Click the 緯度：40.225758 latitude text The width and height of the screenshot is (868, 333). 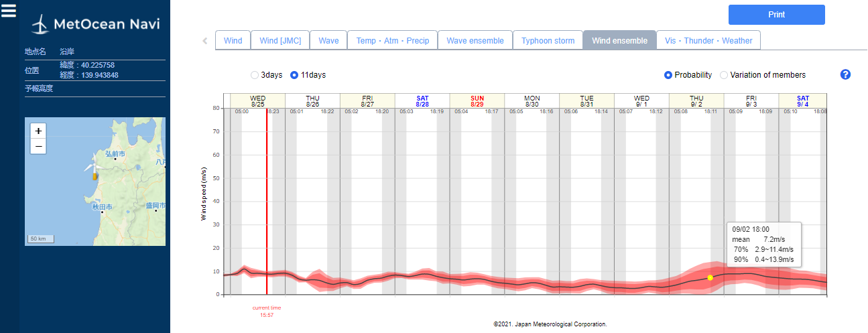click(87, 65)
